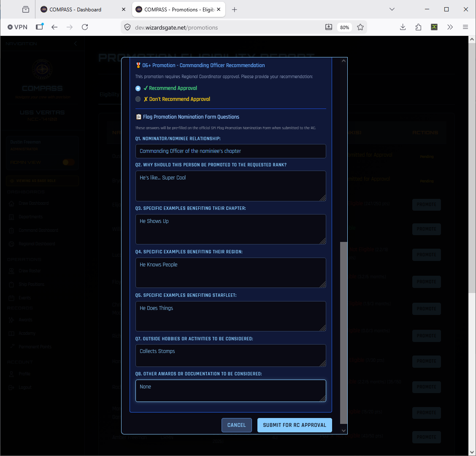Open the extensions puzzle icon
Viewport: 476px width, 456px height.
coord(418,27)
